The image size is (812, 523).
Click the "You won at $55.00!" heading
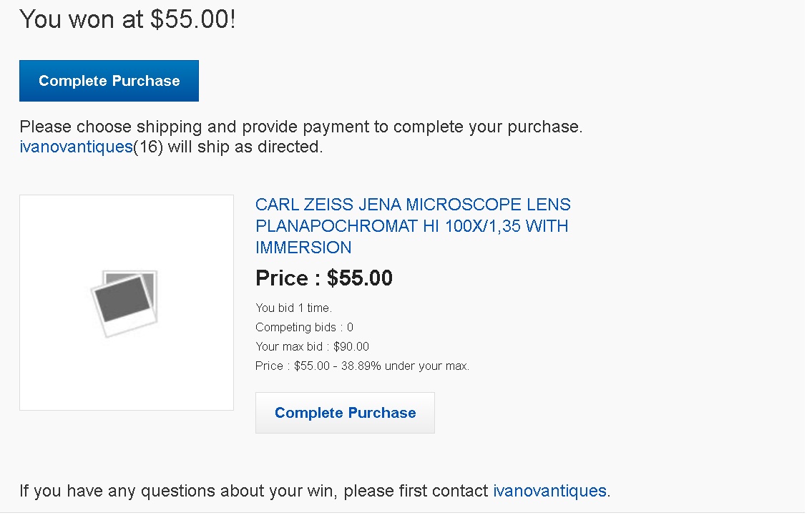(x=127, y=20)
